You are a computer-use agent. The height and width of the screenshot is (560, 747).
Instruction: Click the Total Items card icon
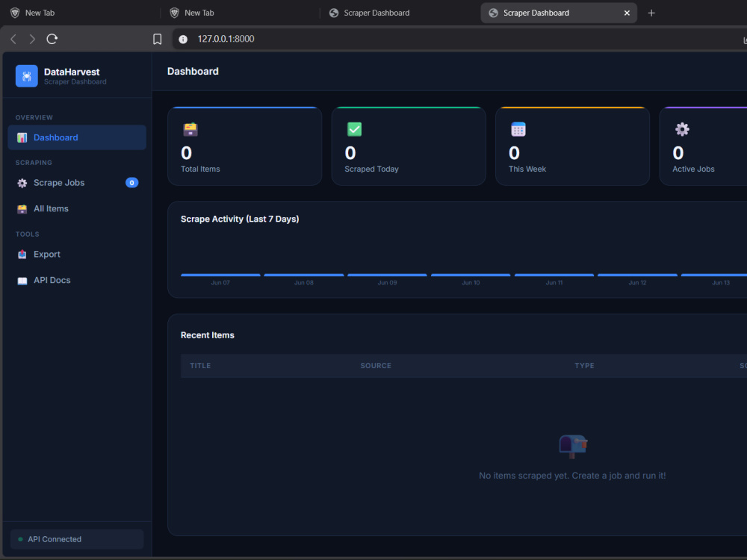[x=190, y=129]
